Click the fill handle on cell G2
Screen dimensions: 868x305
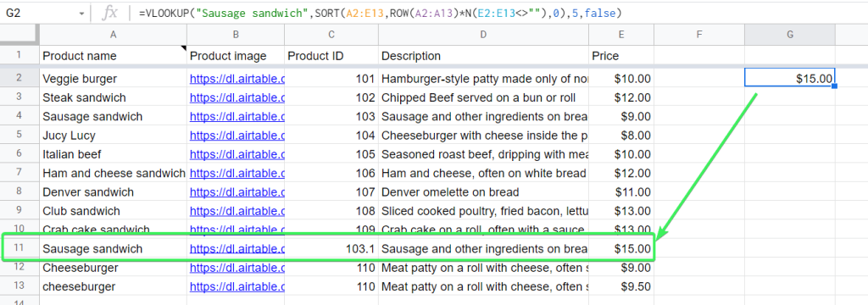coord(834,86)
